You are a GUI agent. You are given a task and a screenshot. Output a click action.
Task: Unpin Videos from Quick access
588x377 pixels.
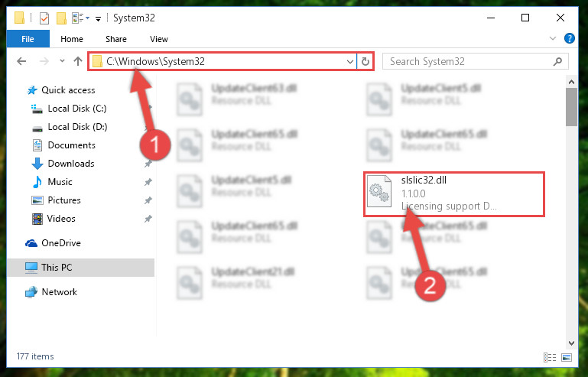tap(148, 219)
